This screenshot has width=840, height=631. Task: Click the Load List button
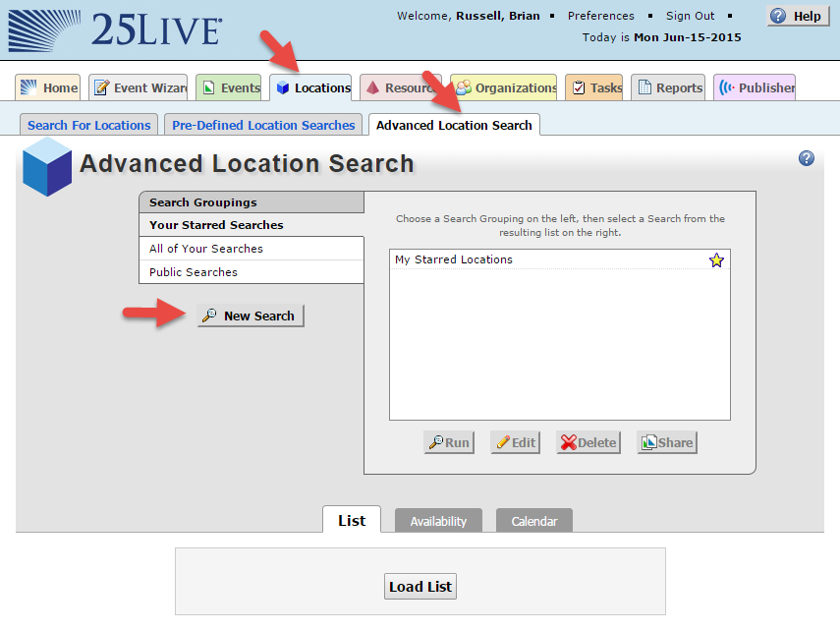(420, 587)
